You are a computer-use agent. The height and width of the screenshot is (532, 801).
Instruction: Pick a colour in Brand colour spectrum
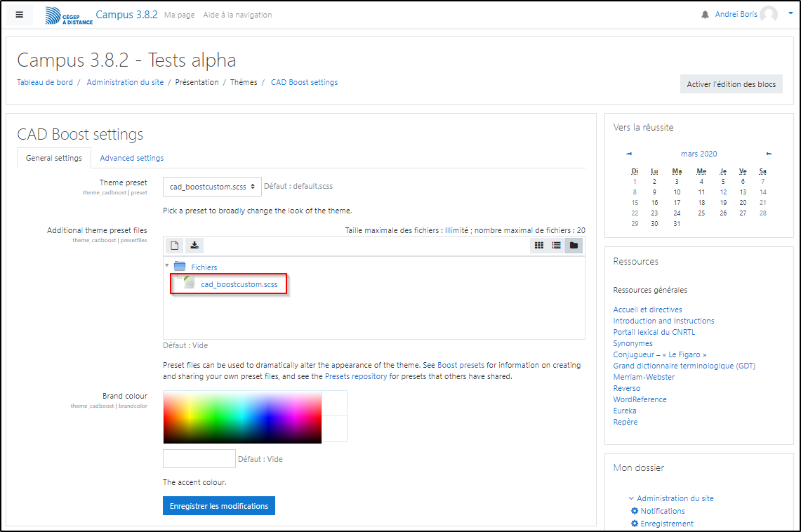coord(242,417)
